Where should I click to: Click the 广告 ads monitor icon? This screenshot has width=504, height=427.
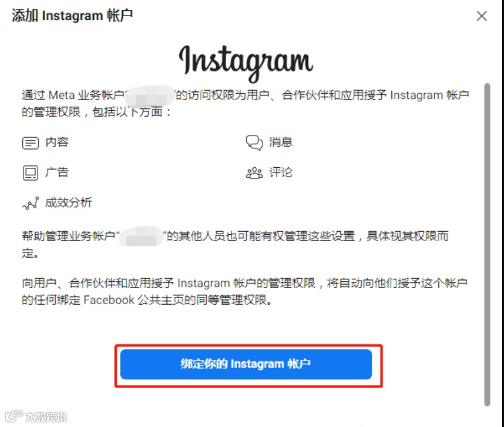pos(31,173)
